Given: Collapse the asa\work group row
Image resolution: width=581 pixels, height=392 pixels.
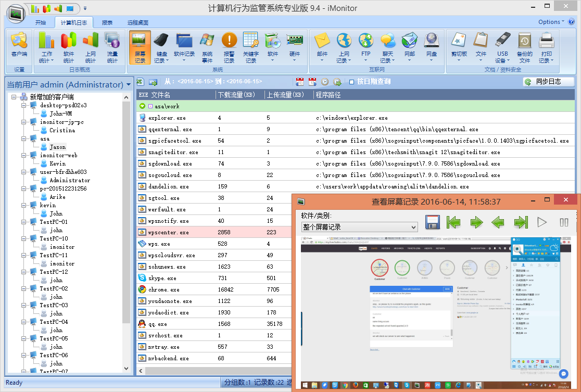Looking at the screenshot, I should (142, 106).
